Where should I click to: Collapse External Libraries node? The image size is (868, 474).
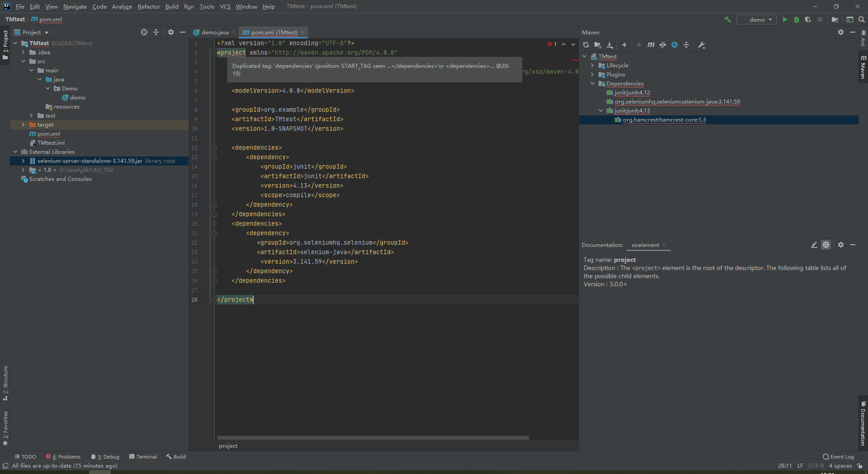15,152
